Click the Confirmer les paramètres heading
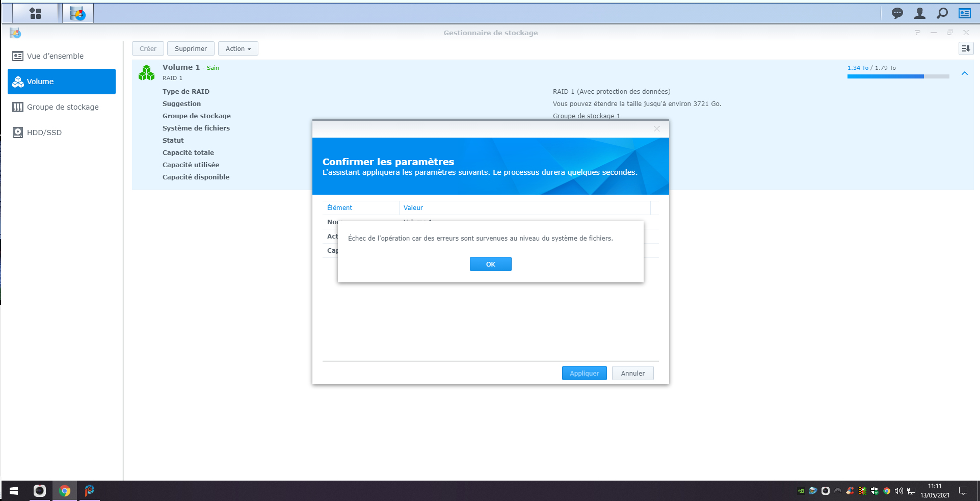This screenshot has width=980, height=501. [x=388, y=162]
